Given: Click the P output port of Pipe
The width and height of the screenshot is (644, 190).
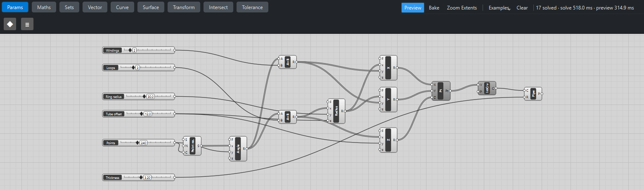Looking at the screenshot, I should [x=542, y=94].
